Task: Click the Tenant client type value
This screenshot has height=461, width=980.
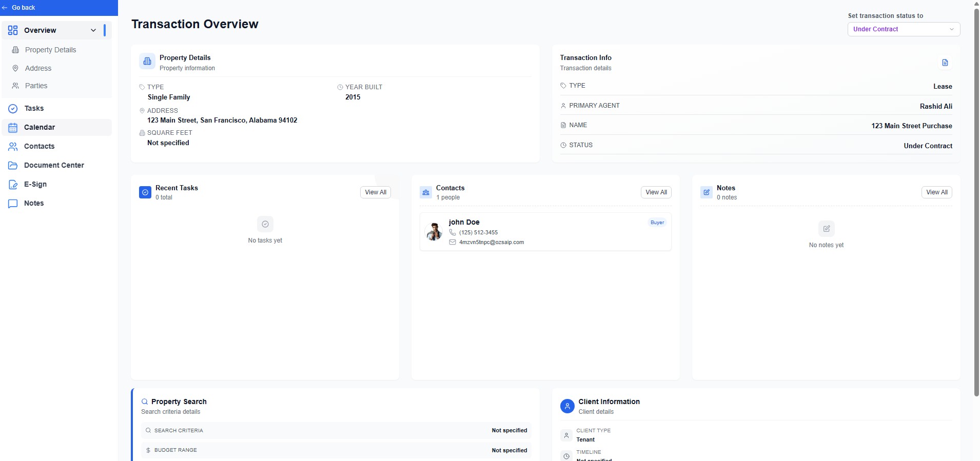Action: (x=585, y=439)
